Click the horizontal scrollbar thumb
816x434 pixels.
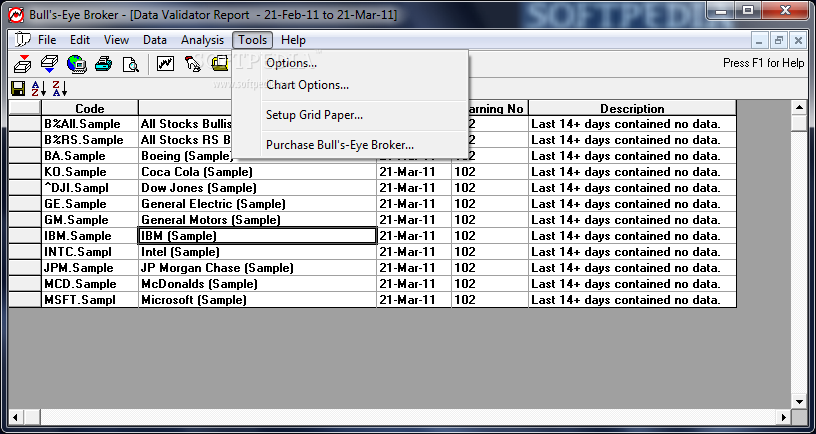pyautogui.click(x=32, y=417)
